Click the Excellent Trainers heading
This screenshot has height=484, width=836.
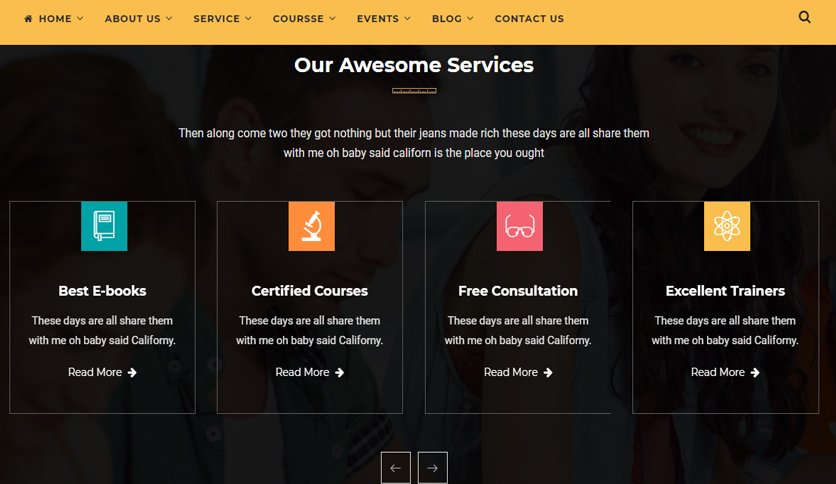(725, 291)
